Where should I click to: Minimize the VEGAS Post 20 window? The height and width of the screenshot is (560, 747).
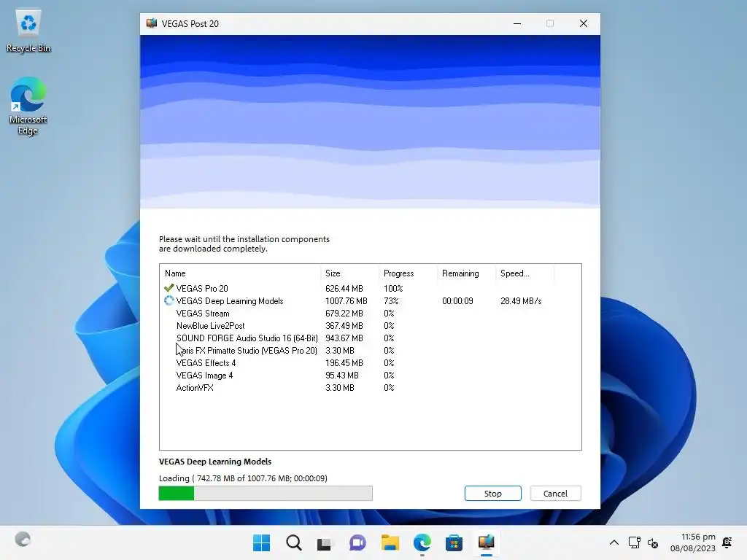coord(517,23)
